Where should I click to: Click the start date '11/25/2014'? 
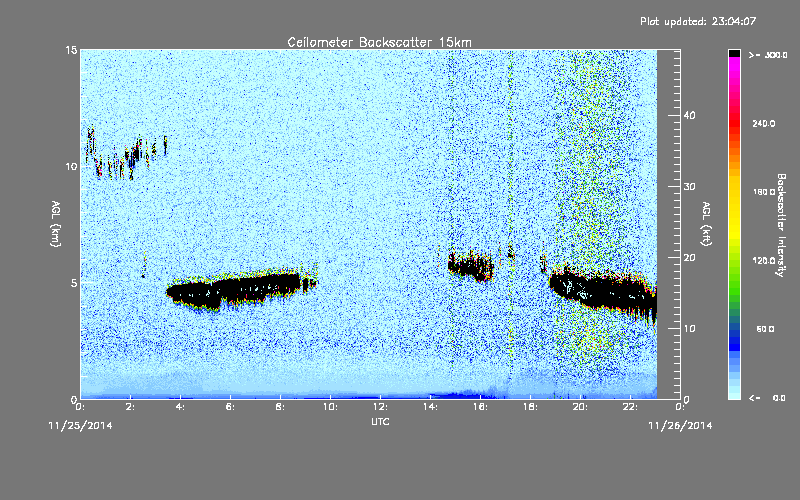point(81,426)
